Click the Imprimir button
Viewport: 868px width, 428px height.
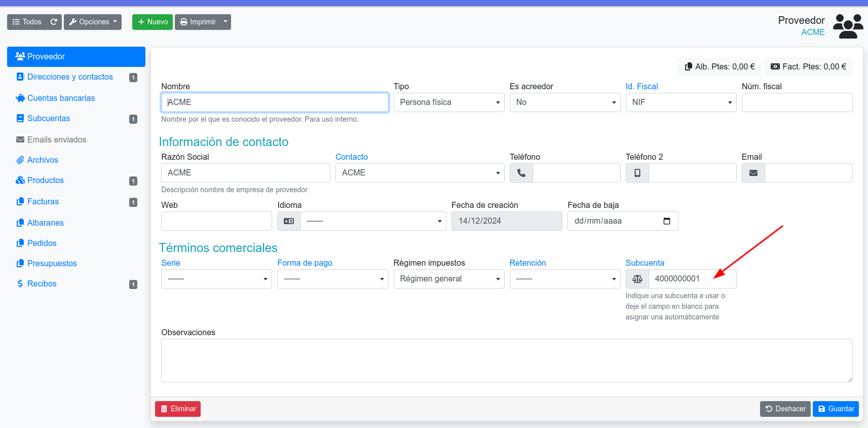pyautogui.click(x=198, y=22)
